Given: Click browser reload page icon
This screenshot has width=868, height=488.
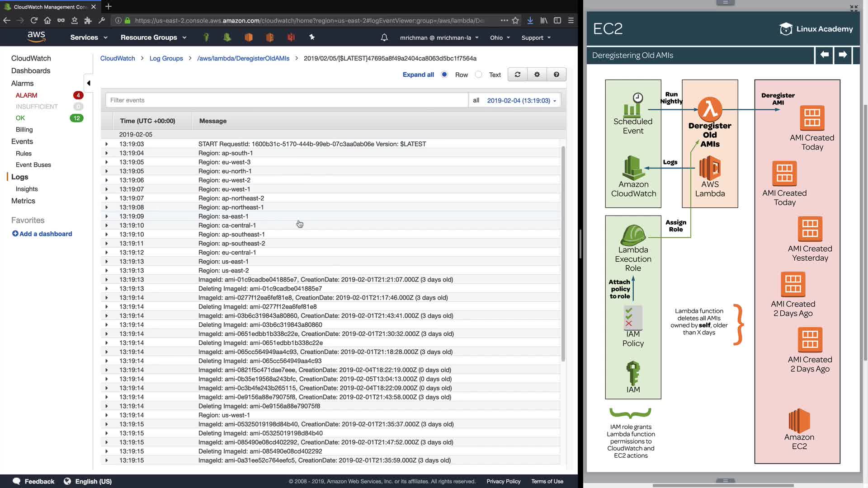Looking at the screenshot, I should coord(34,20).
